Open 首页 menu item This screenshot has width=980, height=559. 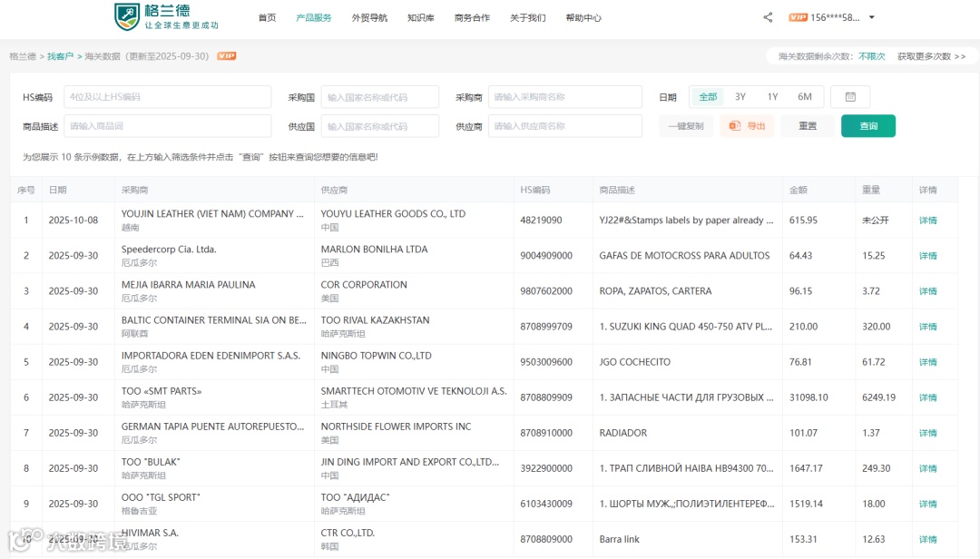click(x=267, y=17)
